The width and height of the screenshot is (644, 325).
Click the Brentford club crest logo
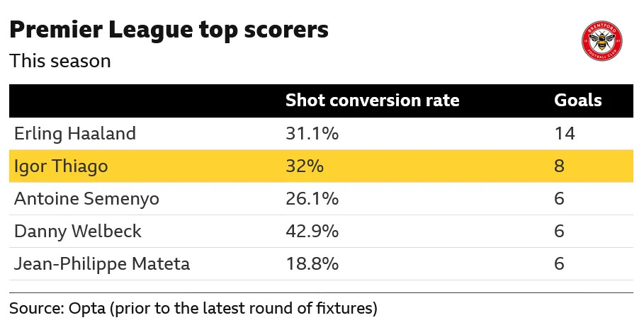tap(601, 42)
